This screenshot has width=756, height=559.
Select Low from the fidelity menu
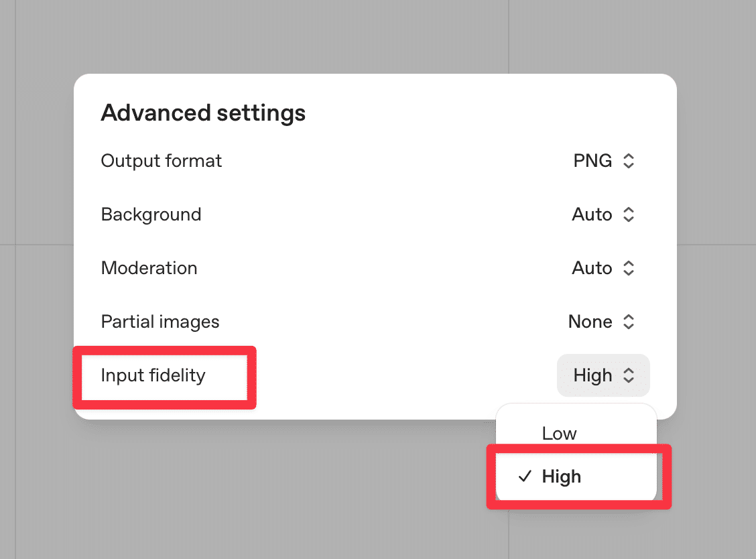click(560, 434)
